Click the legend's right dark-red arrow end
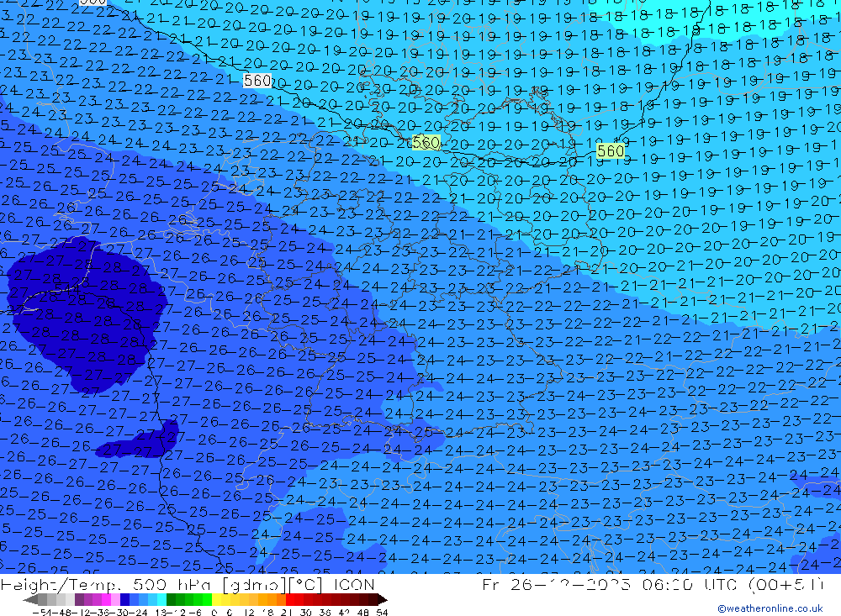The width and height of the screenshot is (841, 616). (383, 599)
